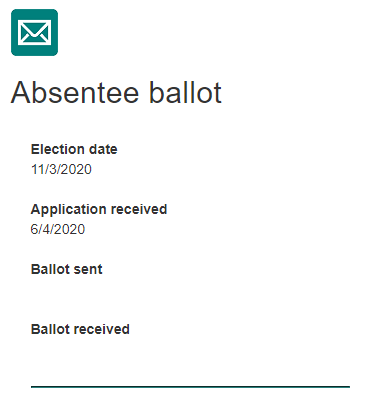Click the Absentee ballot heading

point(116,92)
